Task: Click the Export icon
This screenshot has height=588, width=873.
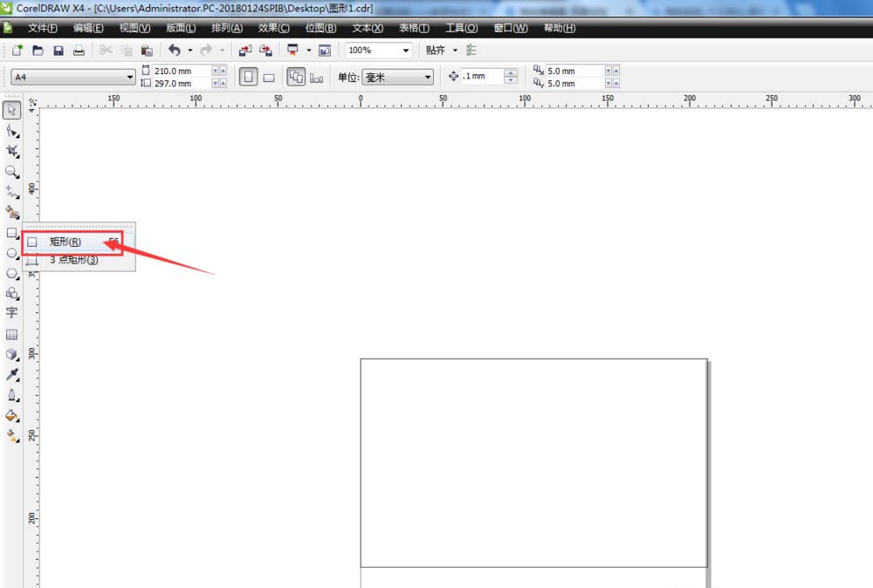Action: [x=266, y=51]
